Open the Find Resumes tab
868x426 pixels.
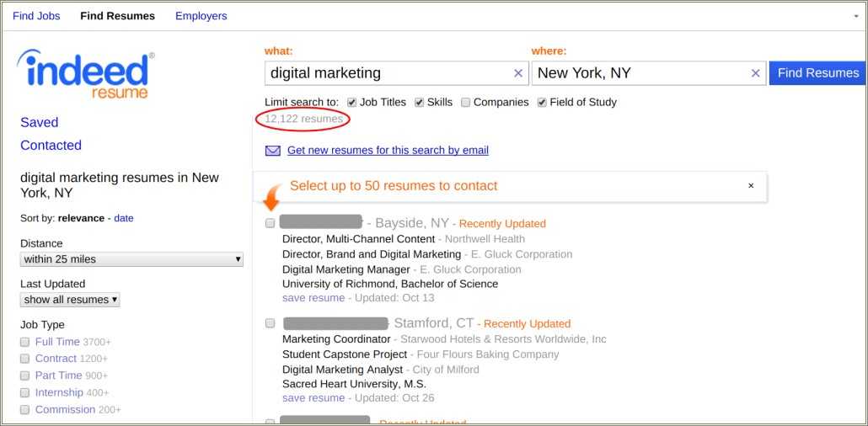pyautogui.click(x=117, y=16)
